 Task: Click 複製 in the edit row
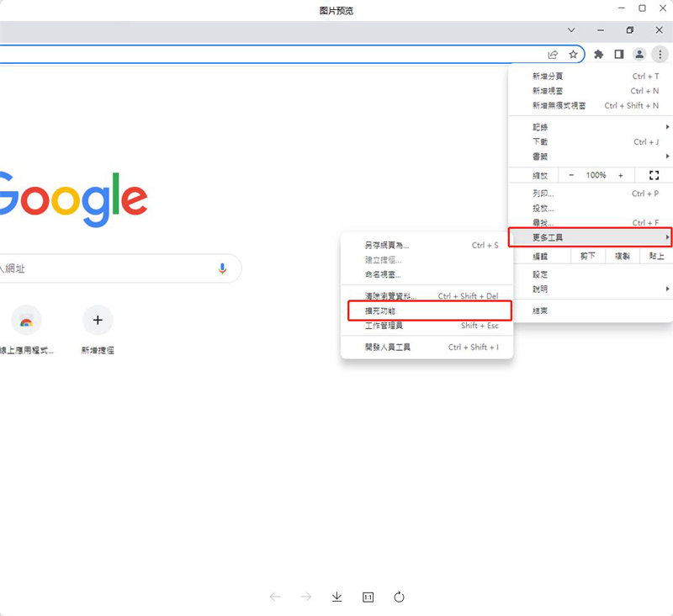coord(623,257)
